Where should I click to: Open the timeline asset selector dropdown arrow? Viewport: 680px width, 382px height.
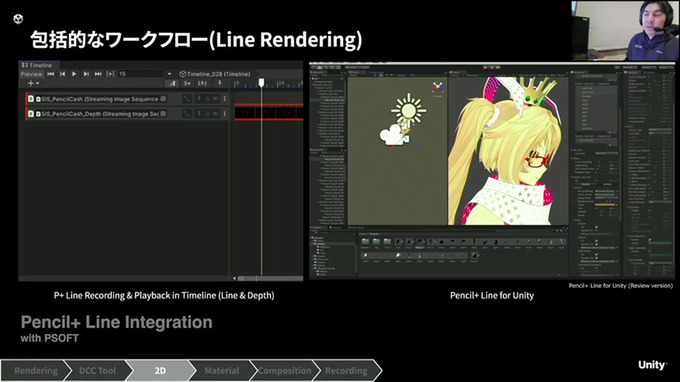[170, 74]
